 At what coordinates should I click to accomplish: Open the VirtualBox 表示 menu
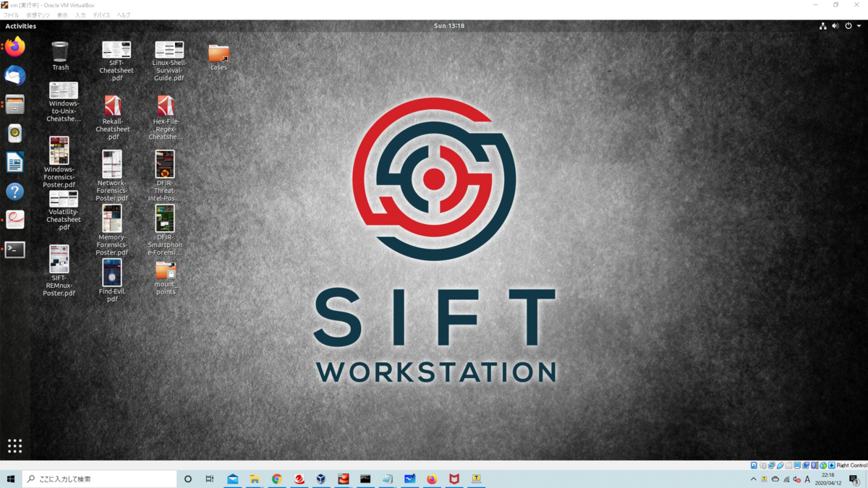coord(62,15)
